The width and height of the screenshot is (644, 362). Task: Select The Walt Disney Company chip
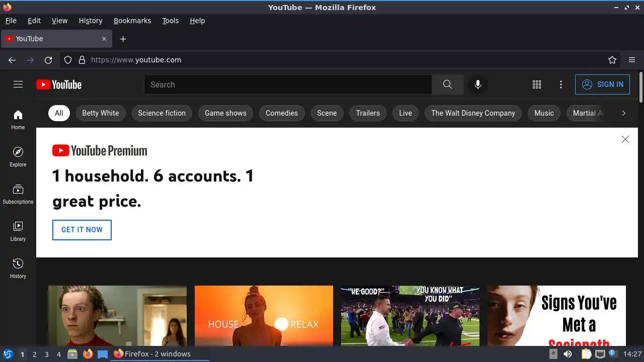click(x=473, y=113)
